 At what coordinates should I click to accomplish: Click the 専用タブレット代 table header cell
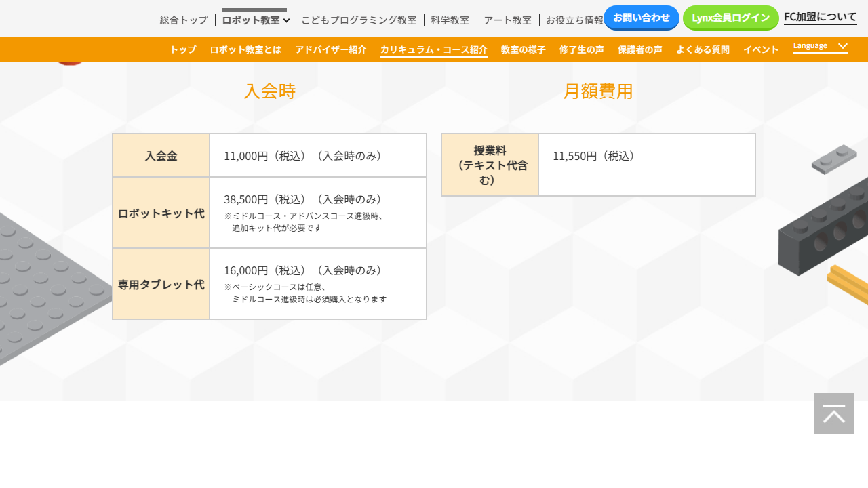click(x=161, y=284)
